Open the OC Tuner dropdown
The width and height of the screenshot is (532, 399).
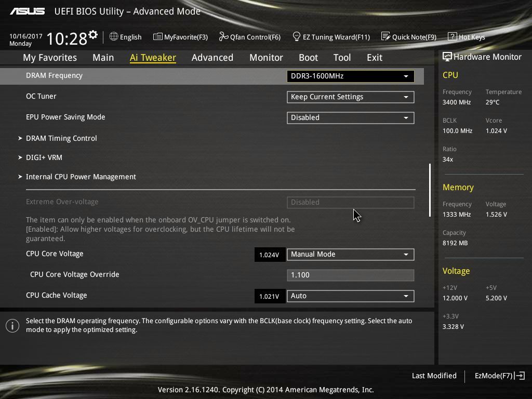tap(350, 97)
